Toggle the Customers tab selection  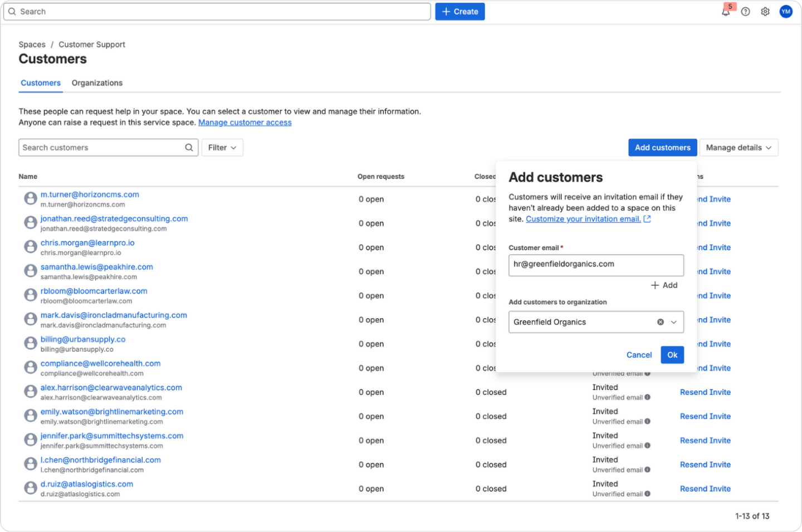40,82
